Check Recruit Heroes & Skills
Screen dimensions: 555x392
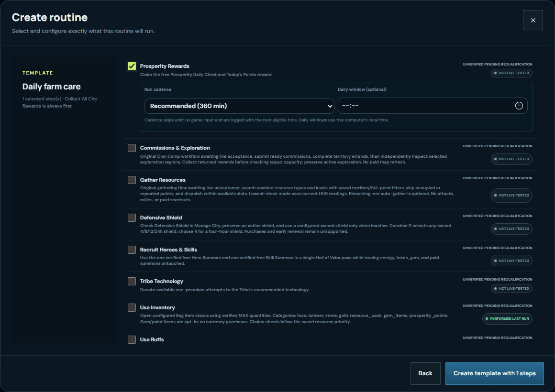(x=132, y=250)
